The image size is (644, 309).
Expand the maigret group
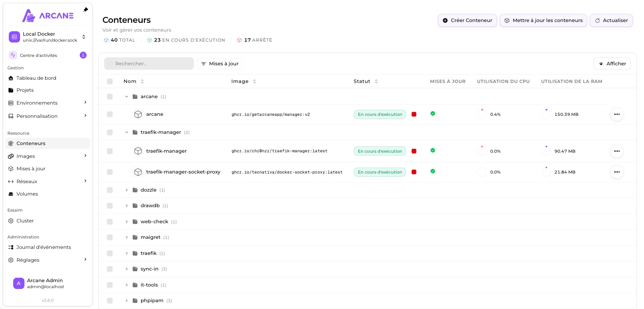(127, 237)
